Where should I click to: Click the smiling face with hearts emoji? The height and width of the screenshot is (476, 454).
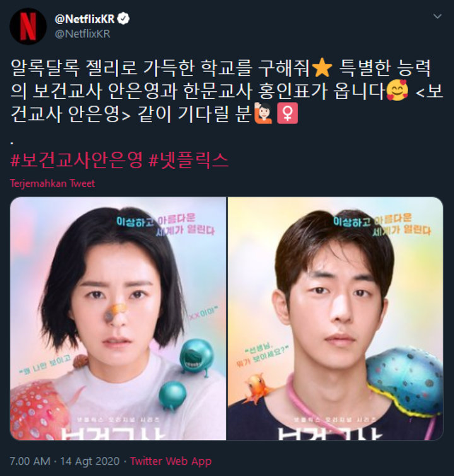pyautogui.click(x=397, y=90)
